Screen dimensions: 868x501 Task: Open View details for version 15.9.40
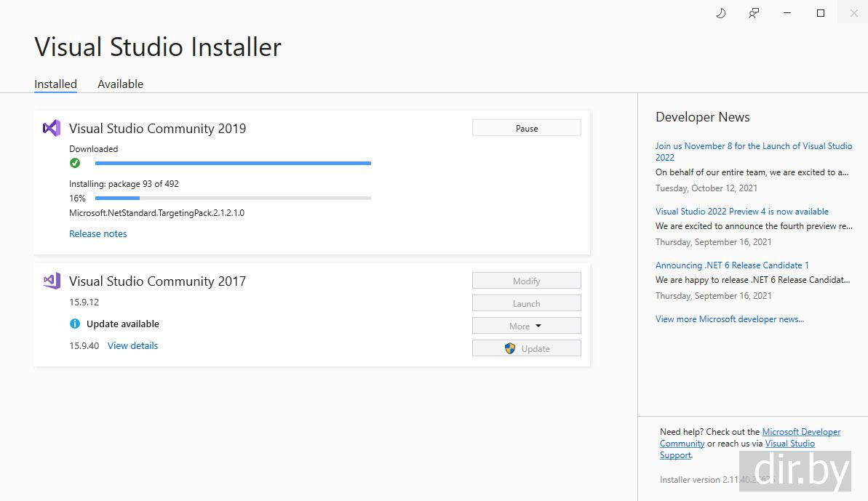coord(132,346)
